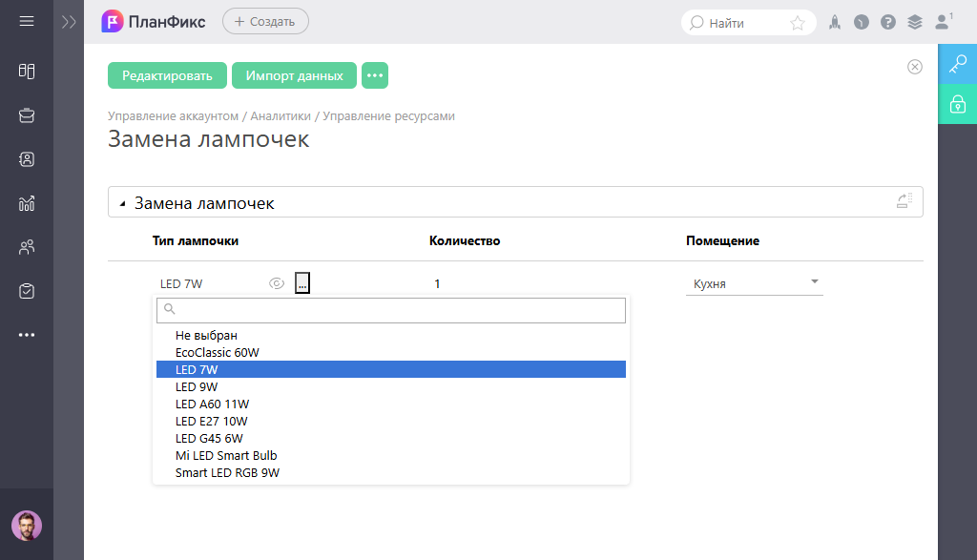Open the chart reports icon in sidebar
The height and width of the screenshot is (560, 977).
coord(27,203)
